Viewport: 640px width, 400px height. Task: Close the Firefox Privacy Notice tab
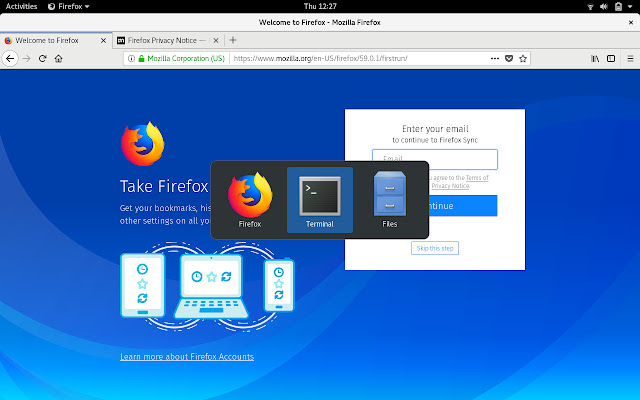[216, 40]
